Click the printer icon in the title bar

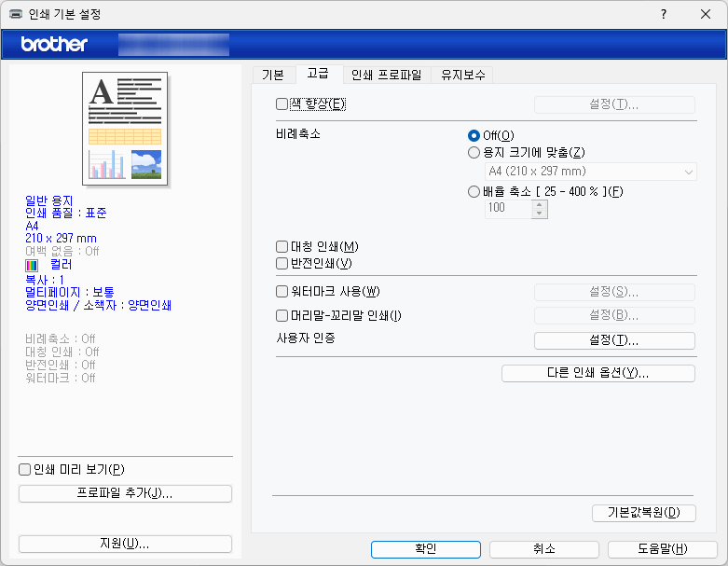click(x=16, y=15)
